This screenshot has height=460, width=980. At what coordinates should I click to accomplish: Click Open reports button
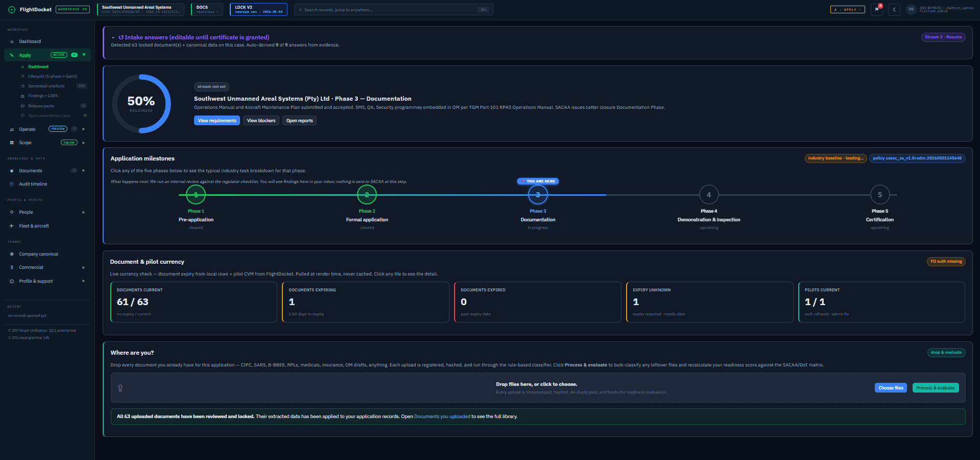[299, 121]
